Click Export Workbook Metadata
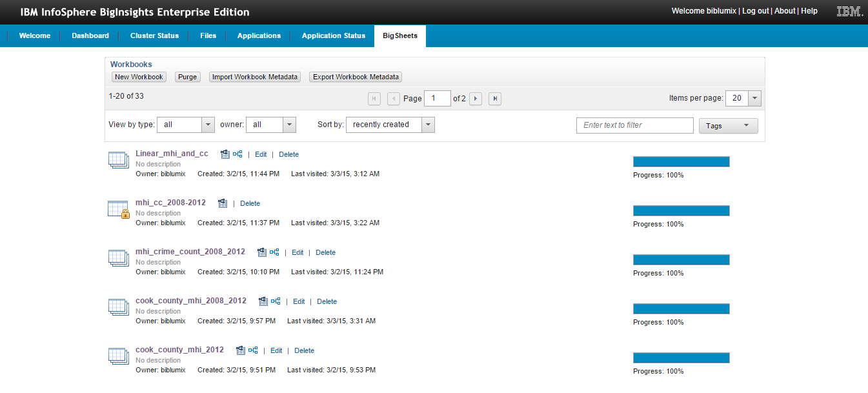 (356, 77)
